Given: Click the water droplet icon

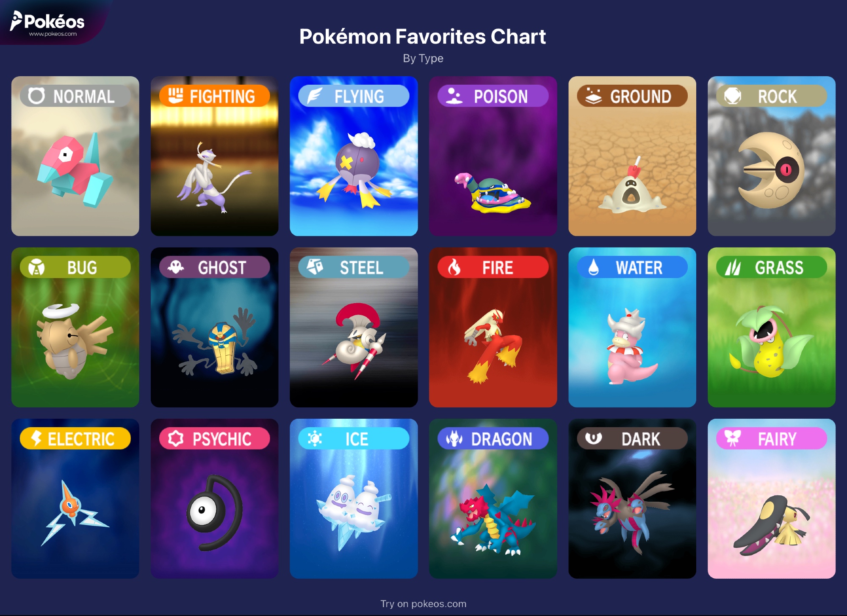Looking at the screenshot, I should (x=593, y=267).
